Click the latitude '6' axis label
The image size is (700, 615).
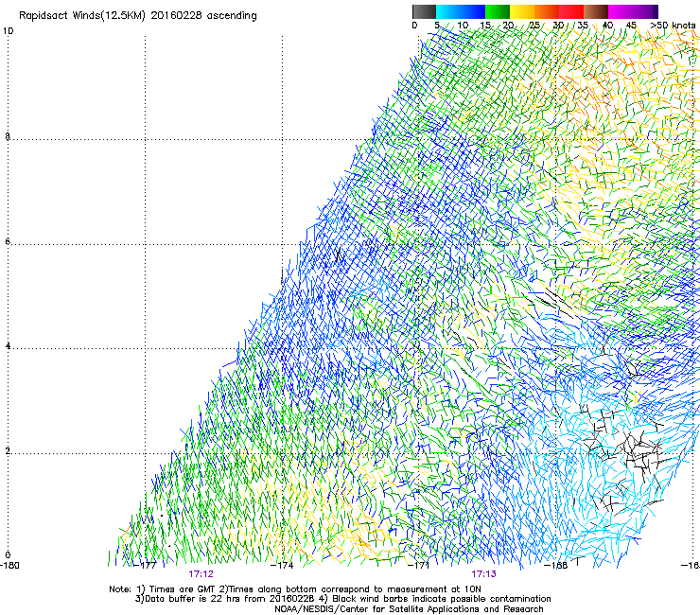[8, 241]
